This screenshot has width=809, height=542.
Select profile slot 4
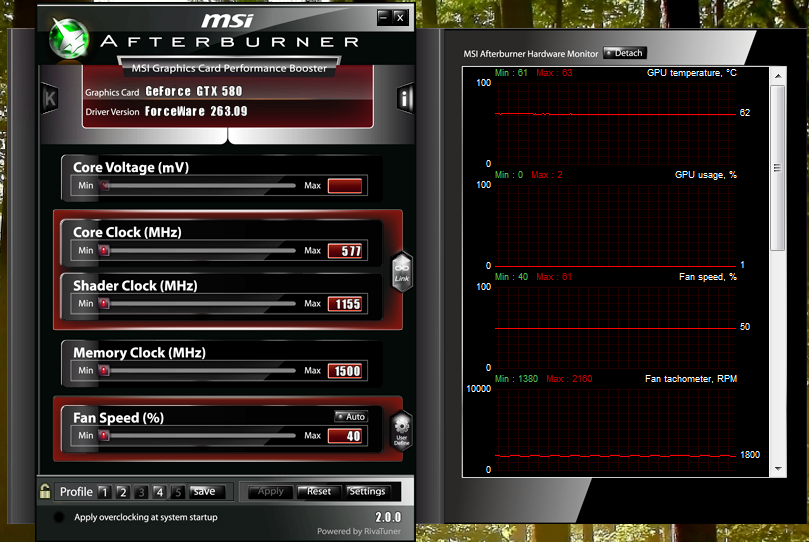[x=159, y=492]
